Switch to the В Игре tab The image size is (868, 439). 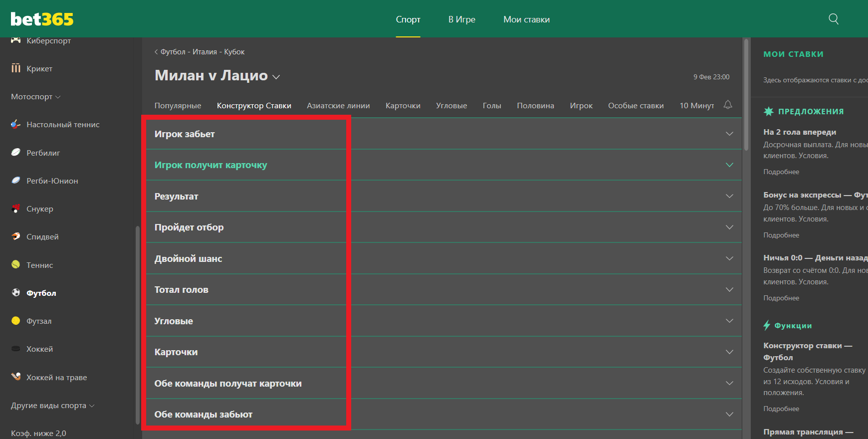[462, 19]
